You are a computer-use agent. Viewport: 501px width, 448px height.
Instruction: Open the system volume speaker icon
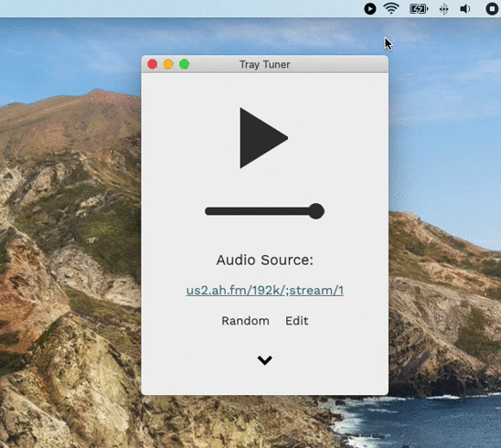click(x=465, y=9)
